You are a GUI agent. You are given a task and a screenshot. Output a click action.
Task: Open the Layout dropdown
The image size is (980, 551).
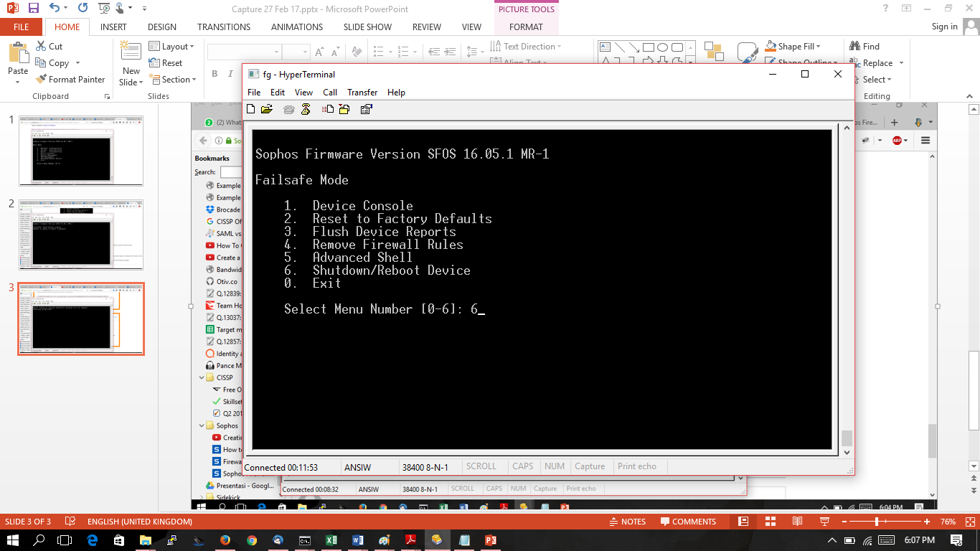coord(171,47)
